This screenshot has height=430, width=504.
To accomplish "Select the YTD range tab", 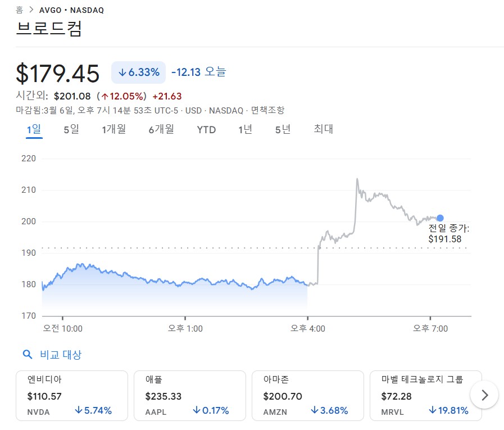I will click(206, 129).
